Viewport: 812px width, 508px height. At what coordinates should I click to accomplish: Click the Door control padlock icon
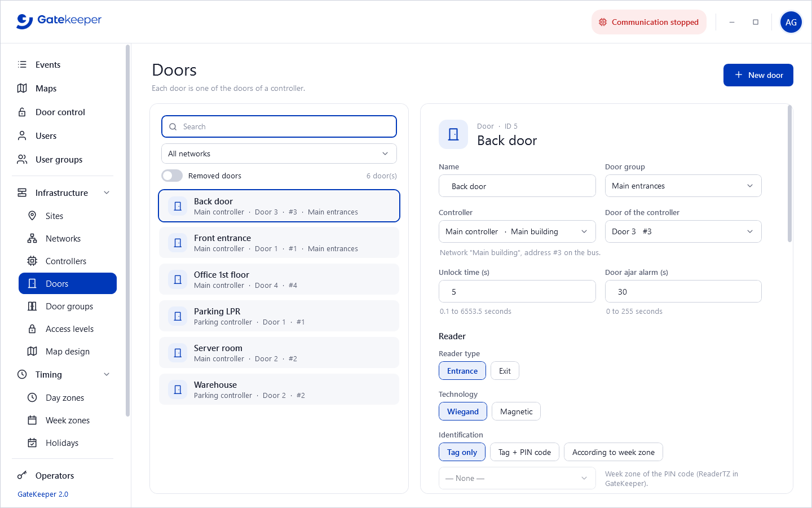pyautogui.click(x=22, y=112)
